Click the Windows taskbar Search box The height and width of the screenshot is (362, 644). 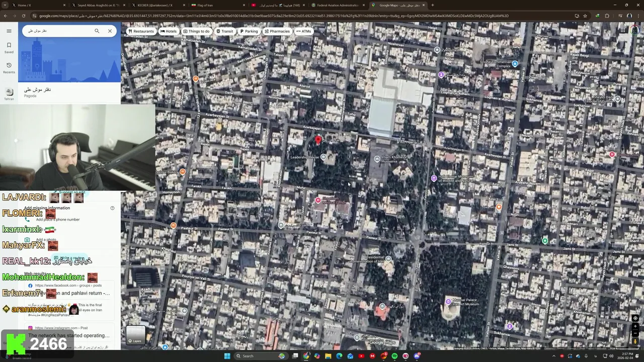click(x=262, y=356)
